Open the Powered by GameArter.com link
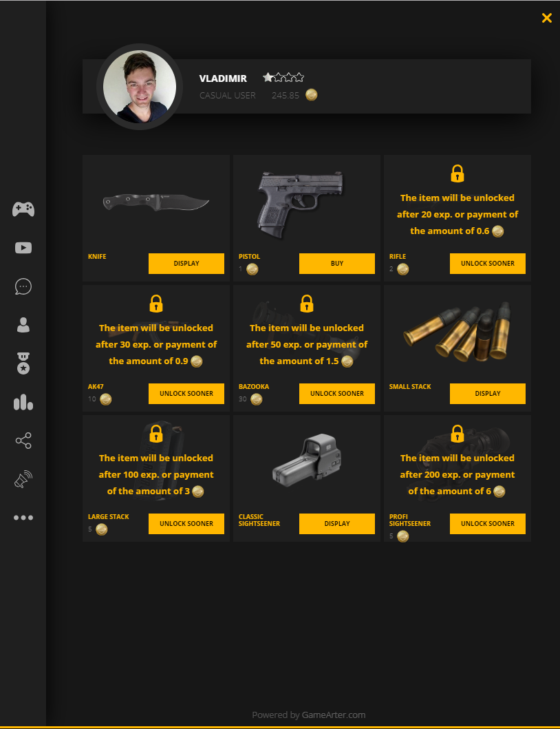This screenshot has width=560, height=729. pyautogui.click(x=309, y=715)
